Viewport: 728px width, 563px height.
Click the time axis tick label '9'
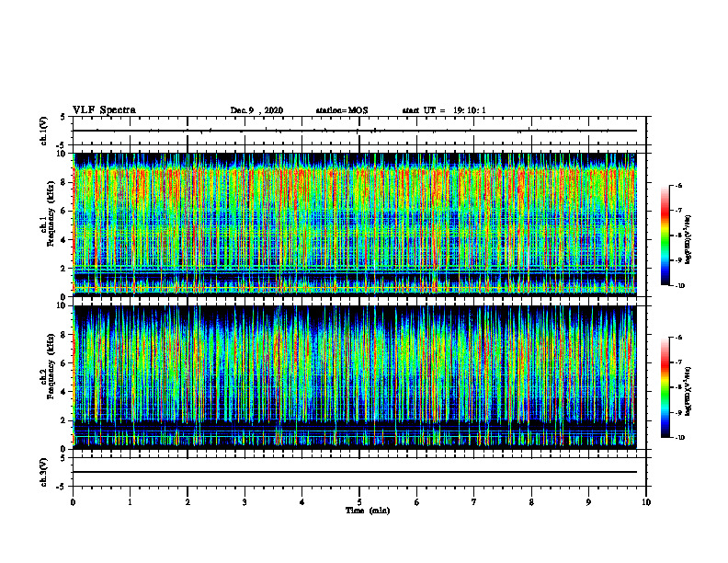588,502
